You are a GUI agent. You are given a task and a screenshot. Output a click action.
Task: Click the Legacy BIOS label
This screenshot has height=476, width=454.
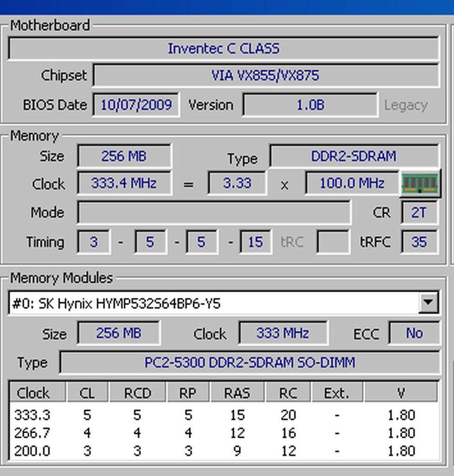pos(406,105)
